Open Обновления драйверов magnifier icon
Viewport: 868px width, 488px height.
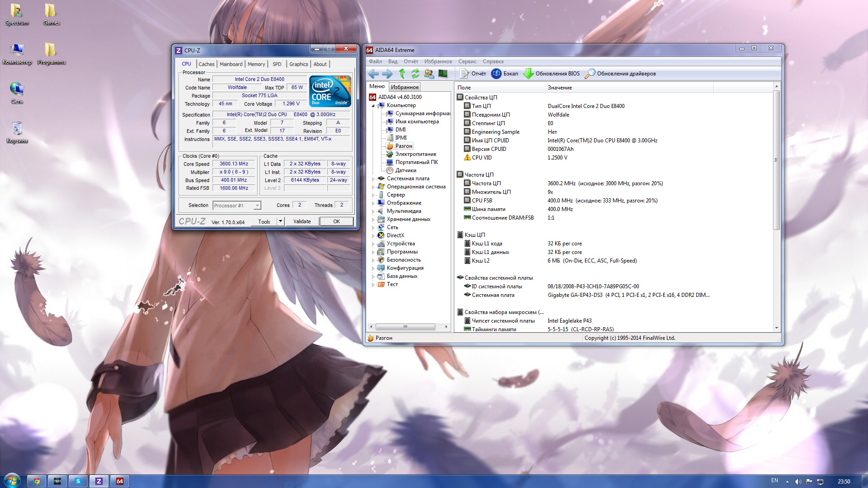click(590, 74)
